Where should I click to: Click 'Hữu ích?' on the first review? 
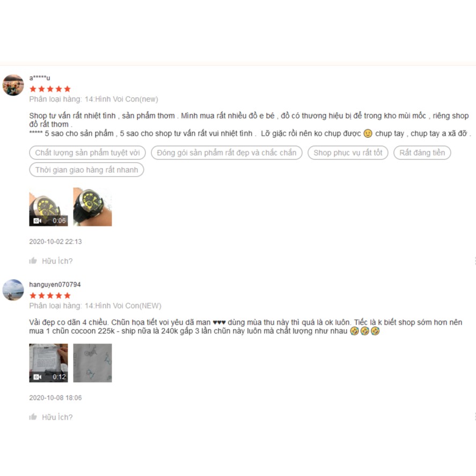pyautogui.click(x=57, y=261)
